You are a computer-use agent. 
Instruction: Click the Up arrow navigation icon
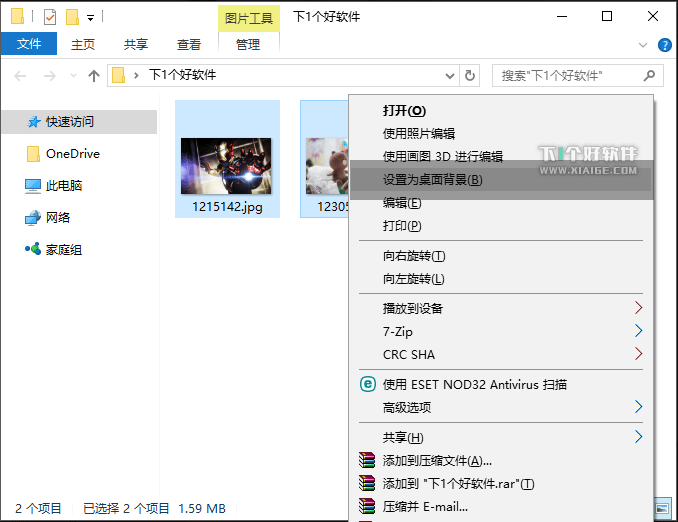[94, 75]
